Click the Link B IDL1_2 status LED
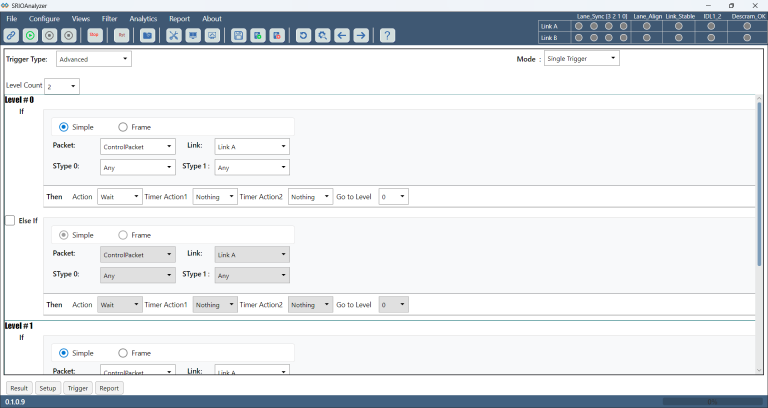Screen dimensions: 768x408 (711, 38)
